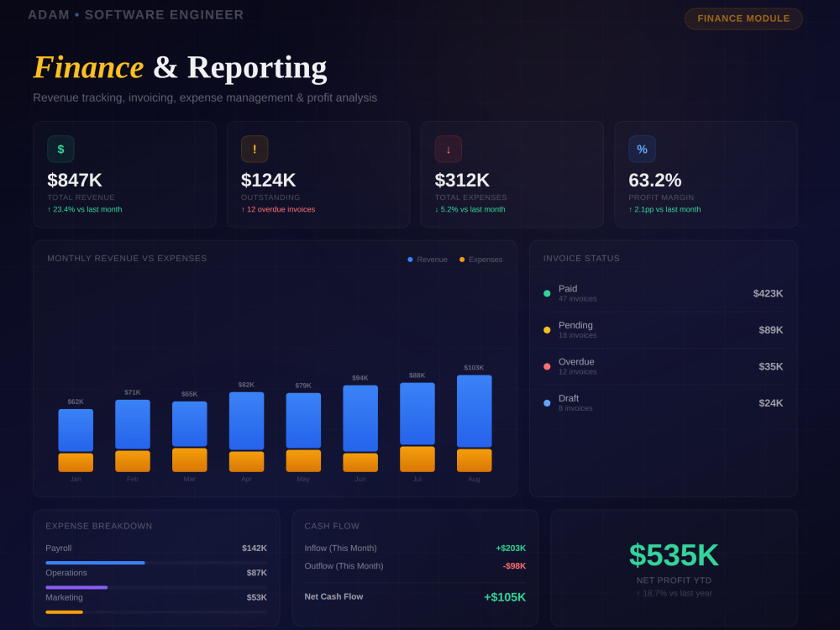
Task: Click the green Paid status dot
Action: 547,293
